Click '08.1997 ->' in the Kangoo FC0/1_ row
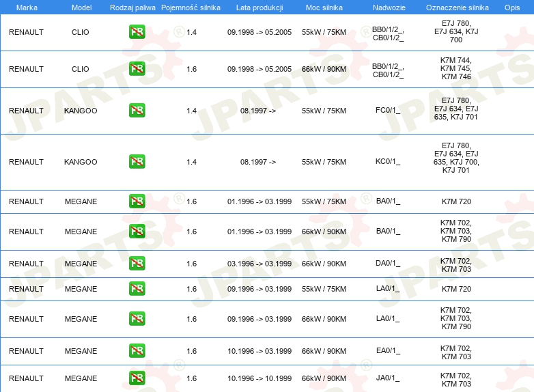Viewport: 534px width, 392px height. coord(258,111)
